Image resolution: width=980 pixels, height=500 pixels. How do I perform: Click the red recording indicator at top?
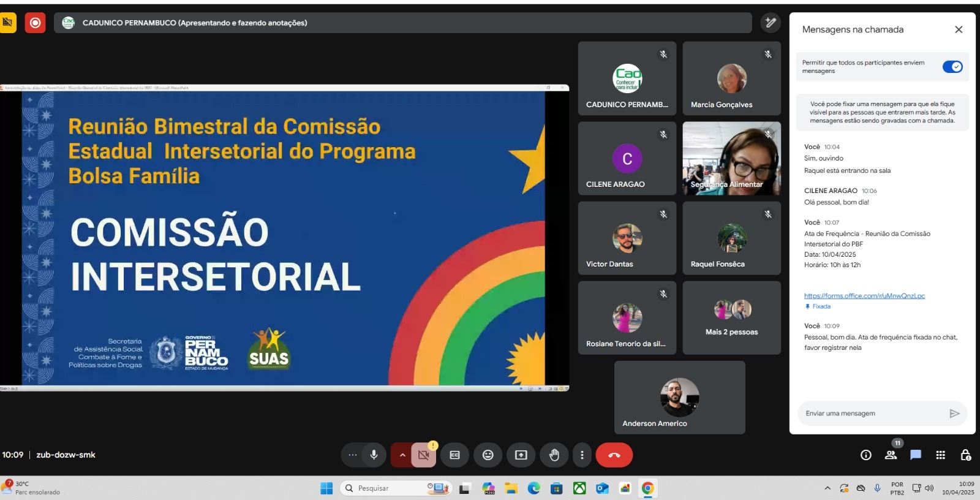tap(35, 23)
